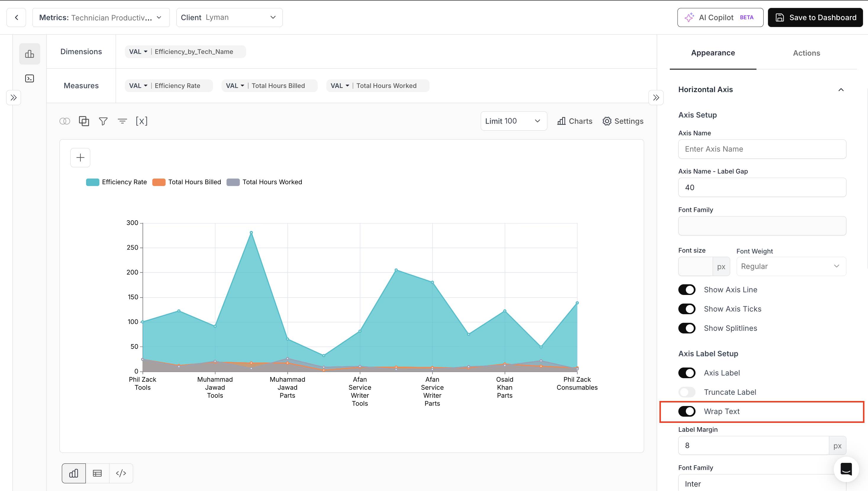
Task: Toggle Total Hours Worked legend swatch
Action: (x=233, y=182)
